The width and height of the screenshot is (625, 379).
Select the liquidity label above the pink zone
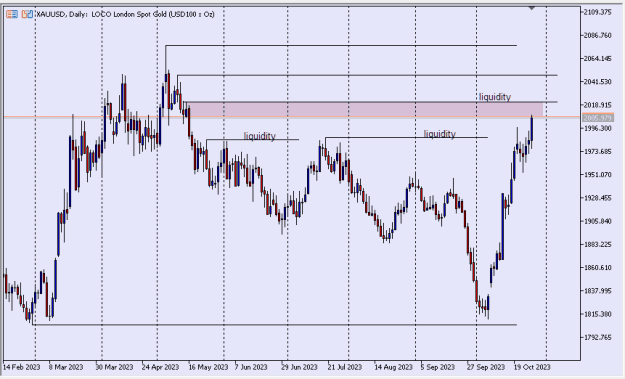495,97
